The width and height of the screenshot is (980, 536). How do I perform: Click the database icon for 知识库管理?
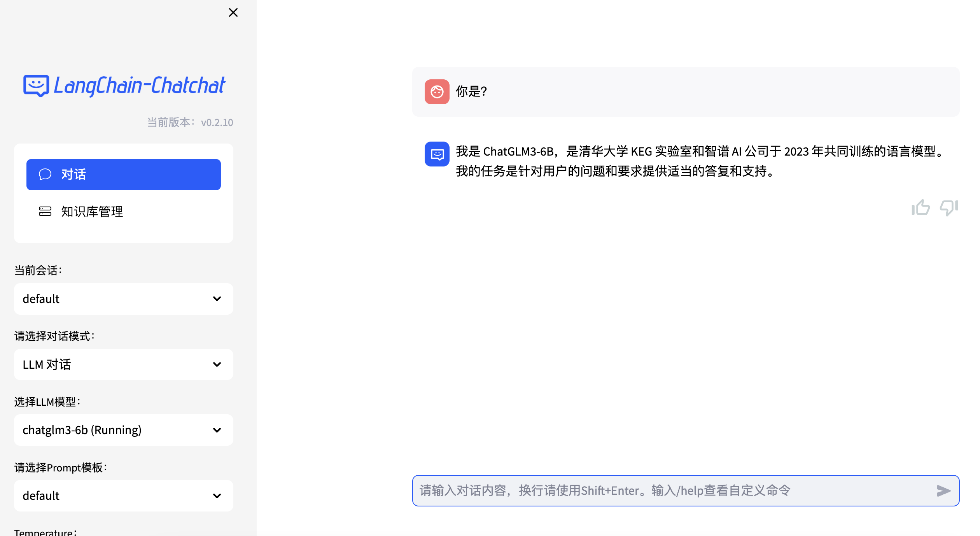click(x=45, y=211)
